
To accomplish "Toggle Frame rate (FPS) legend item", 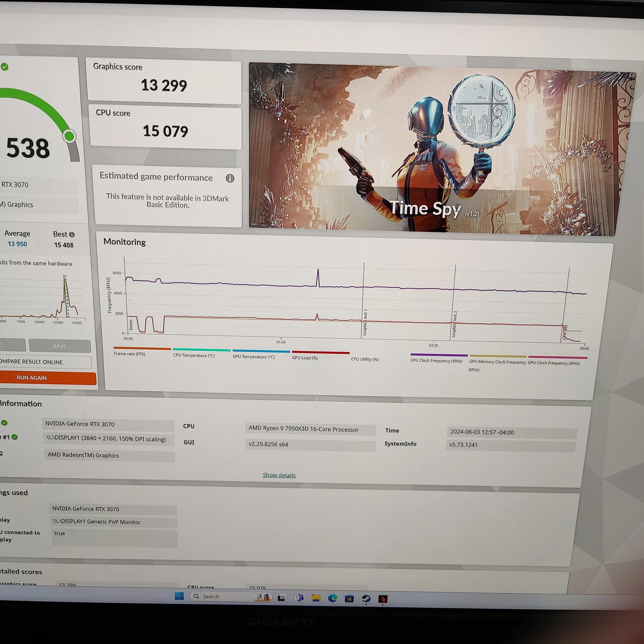I will point(142,351).
